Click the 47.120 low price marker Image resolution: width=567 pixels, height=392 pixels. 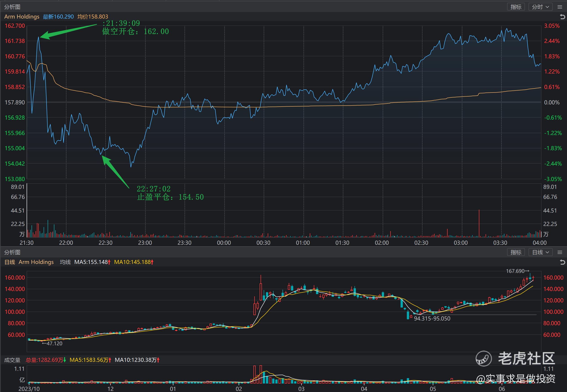[x=52, y=344]
